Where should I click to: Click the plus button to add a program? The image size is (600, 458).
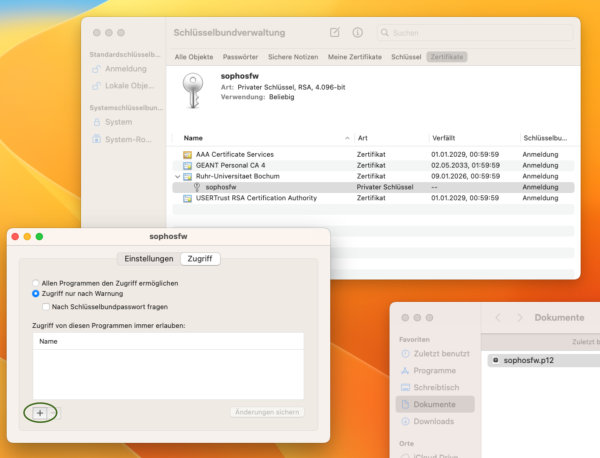[x=40, y=412]
